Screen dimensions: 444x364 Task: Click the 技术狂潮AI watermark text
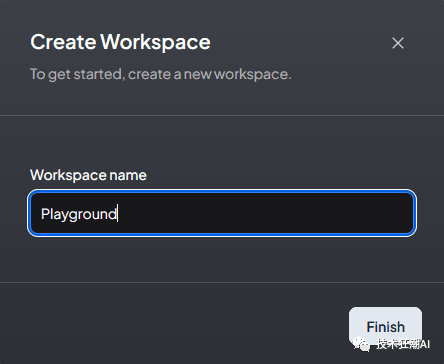403,344
